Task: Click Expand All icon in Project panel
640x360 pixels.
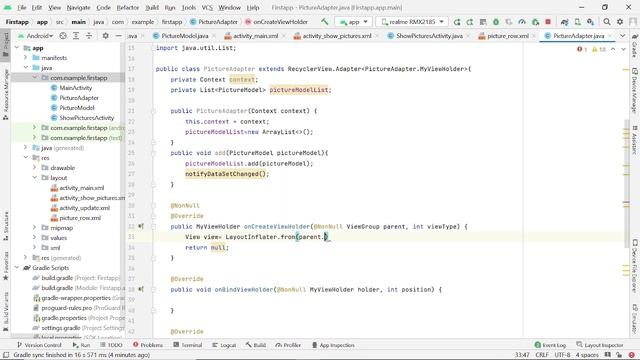Action: [x=76, y=36]
